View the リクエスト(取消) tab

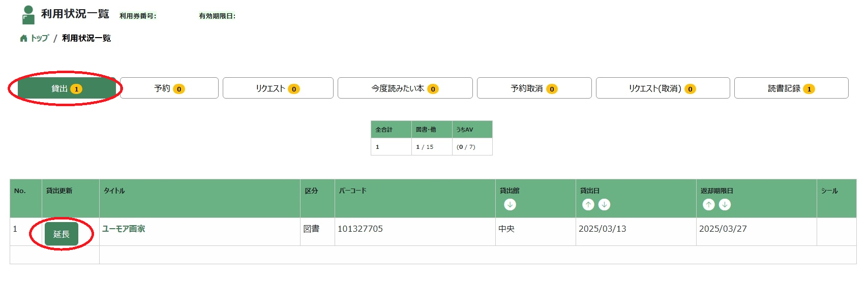click(x=663, y=88)
